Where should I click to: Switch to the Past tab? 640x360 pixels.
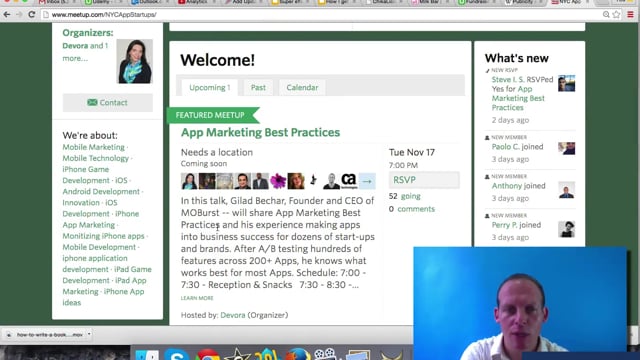258,87
